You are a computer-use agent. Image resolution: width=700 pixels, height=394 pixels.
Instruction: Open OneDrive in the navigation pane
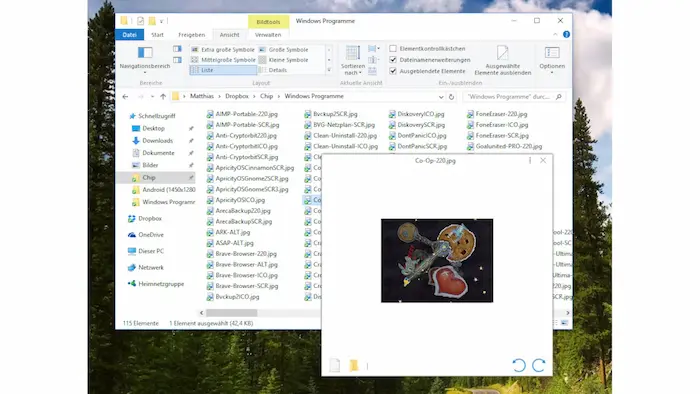click(x=151, y=235)
